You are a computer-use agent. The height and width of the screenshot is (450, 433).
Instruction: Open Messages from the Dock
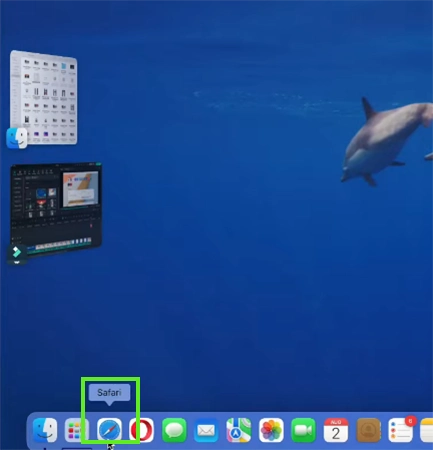pos(174,430)
